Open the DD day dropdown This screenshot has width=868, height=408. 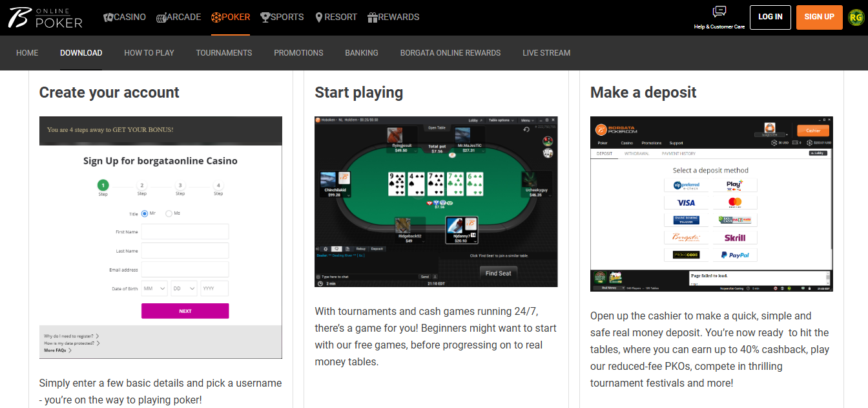click(x=184, y=288)
